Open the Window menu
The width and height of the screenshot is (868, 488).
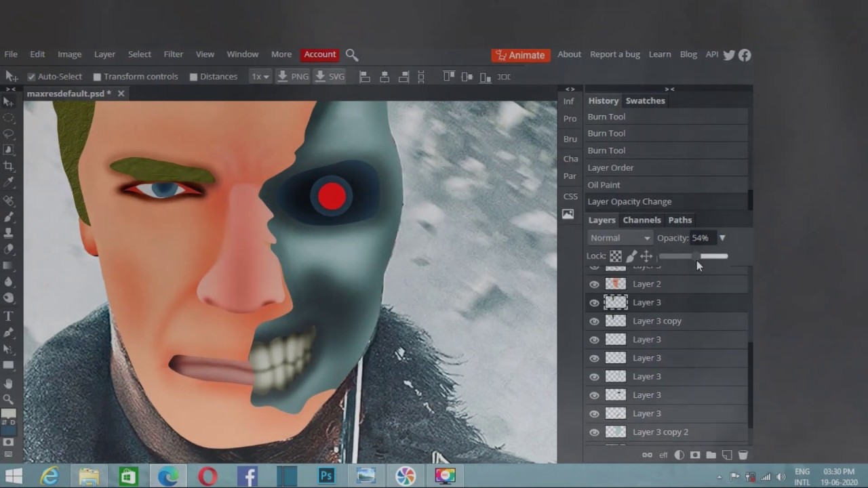pyautogui.click(x=242, y=54)
